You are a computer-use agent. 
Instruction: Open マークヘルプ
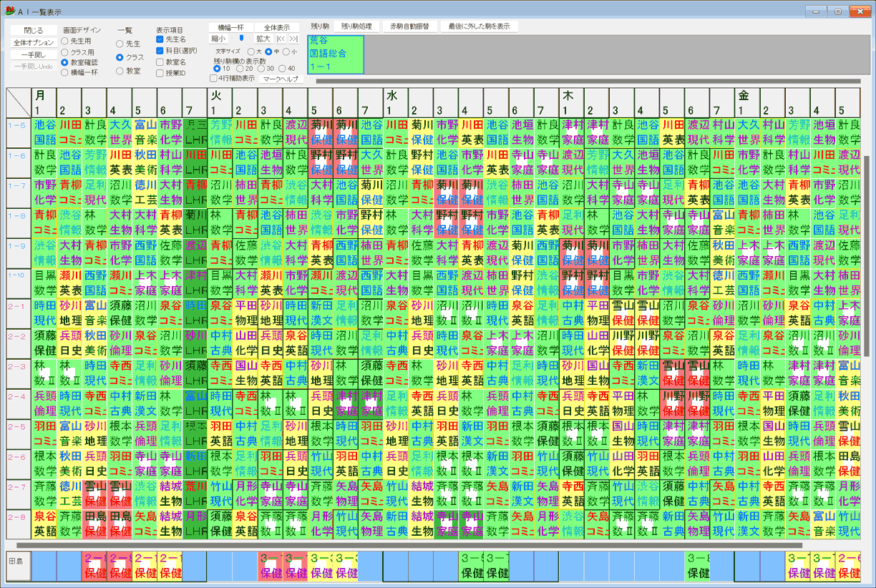point(280,79)
